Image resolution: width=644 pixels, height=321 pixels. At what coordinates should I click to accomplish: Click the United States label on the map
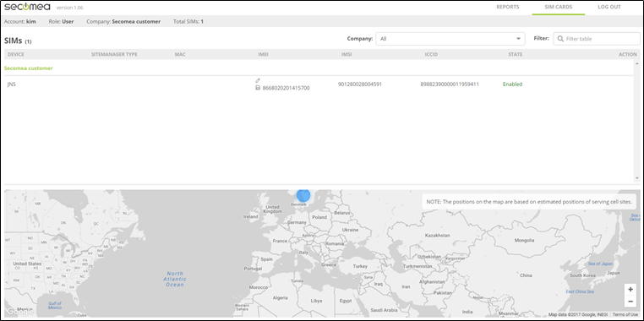click(27, 264)
